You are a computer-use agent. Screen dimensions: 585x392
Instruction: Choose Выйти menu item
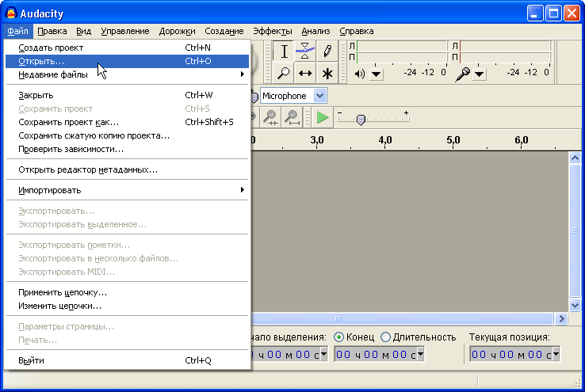point(127,360)
